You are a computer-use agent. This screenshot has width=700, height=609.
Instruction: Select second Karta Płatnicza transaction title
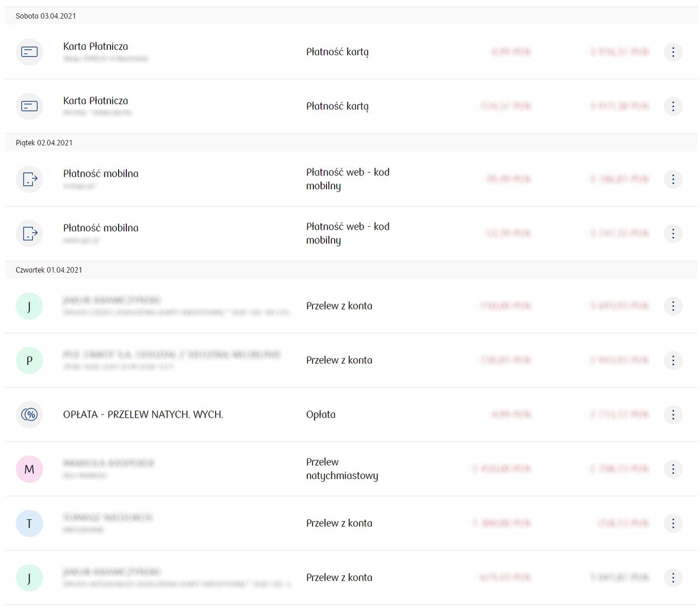click(x=96, y=101)
